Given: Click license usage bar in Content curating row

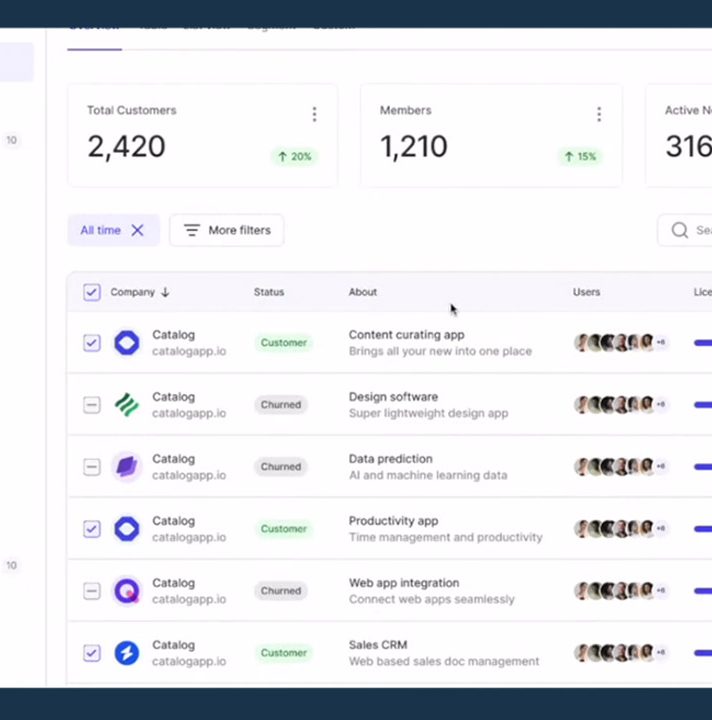Looking at the screenshot, I should pos(703,343).
